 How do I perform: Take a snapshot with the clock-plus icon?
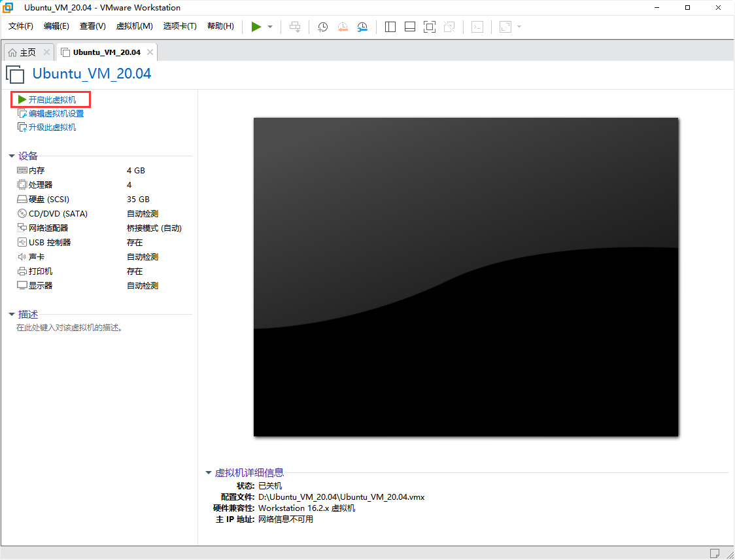pos(322,27)
